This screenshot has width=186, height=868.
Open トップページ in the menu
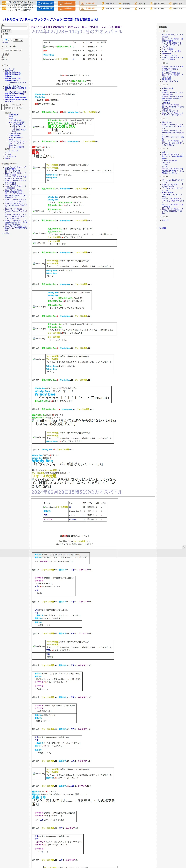(10, 69)
